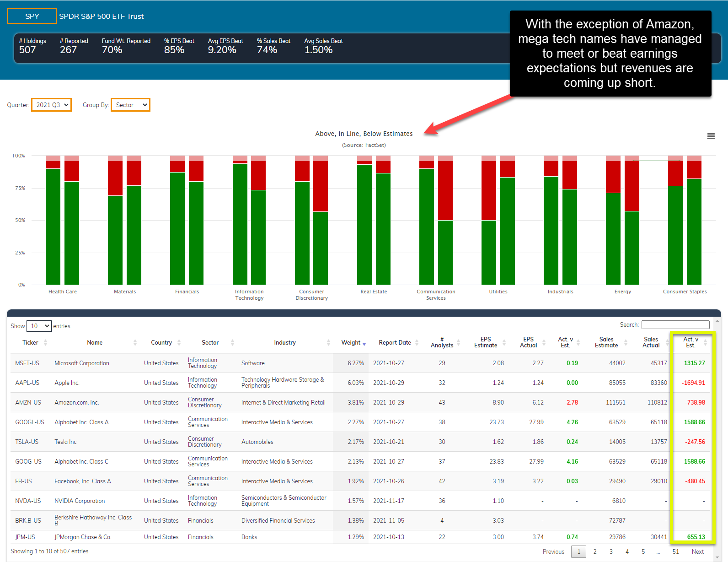This screenshot has width=728, height=562.
Task: Sort by Industry column sort icon
Action: (328, 343)
